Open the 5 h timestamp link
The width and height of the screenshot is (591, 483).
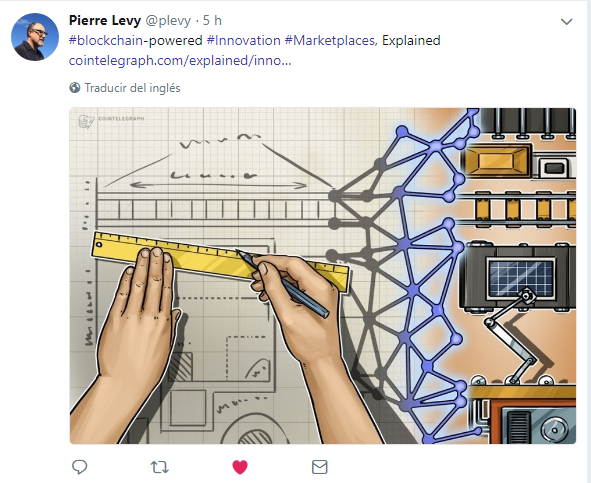pos(212,20)
